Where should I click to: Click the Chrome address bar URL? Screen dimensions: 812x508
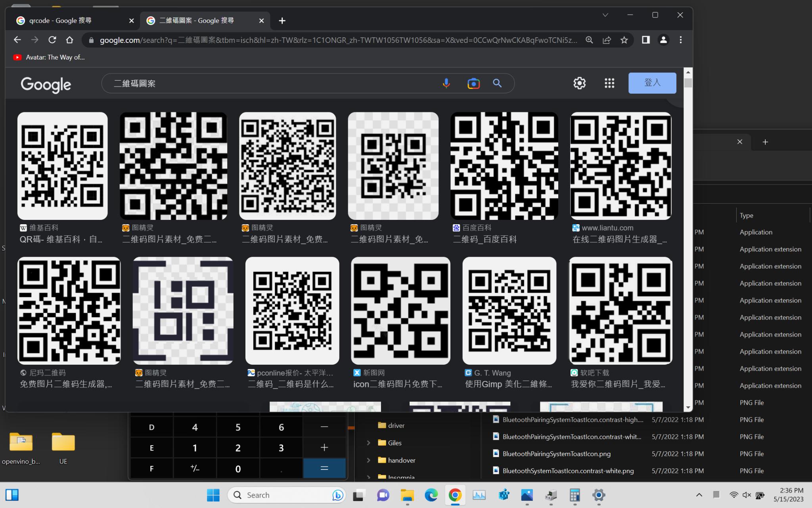point(339,40)
